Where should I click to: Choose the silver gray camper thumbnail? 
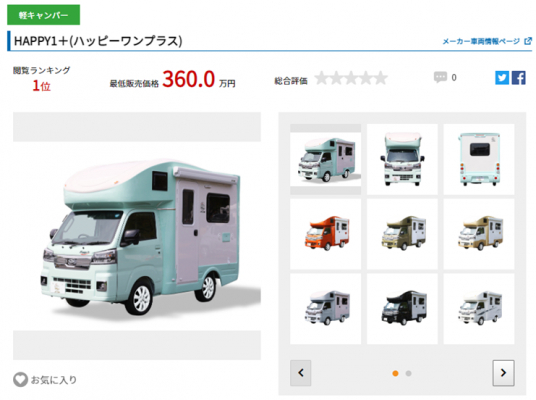click(x=325, y=308)
